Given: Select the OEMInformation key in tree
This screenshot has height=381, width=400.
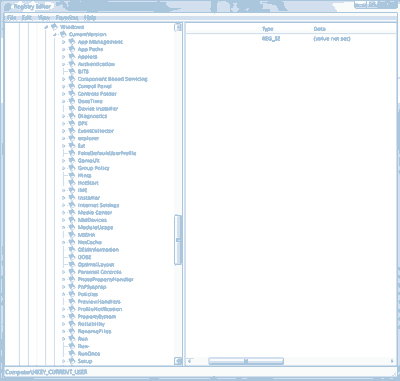Looking at the screenshot, I should pyautogui.click(x=98, y=250).
